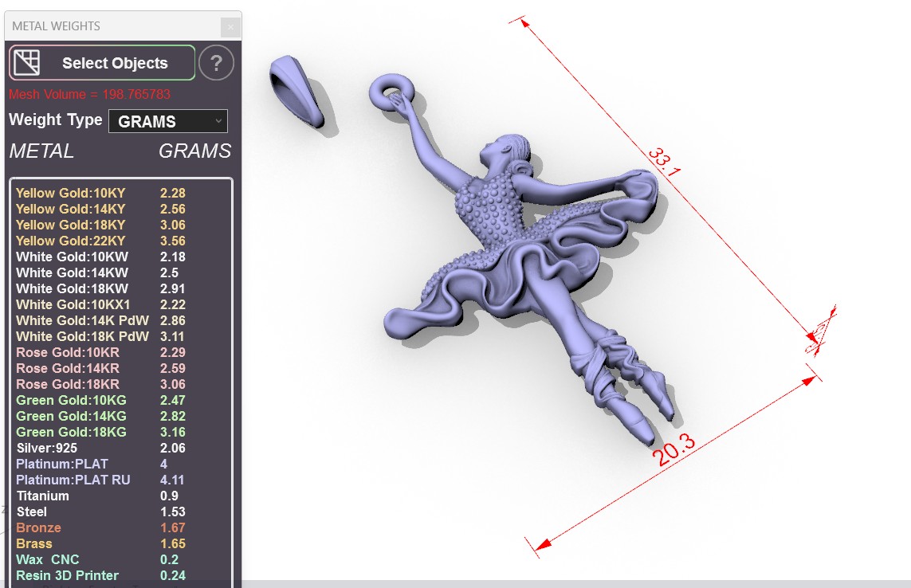Click the Select Objects button
The image size is (911, 588).
[102, 63]
